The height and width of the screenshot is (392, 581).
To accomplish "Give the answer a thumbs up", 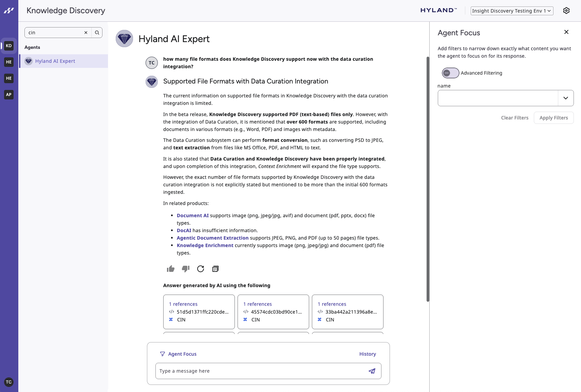I will (x=171, y=269).
